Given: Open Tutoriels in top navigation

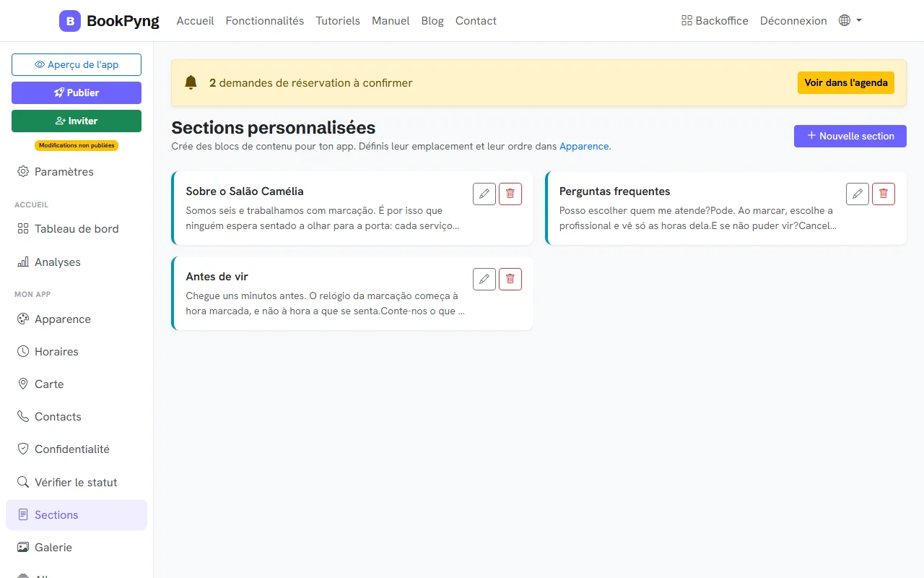Looking at the screenshot, I should point(338,21).
